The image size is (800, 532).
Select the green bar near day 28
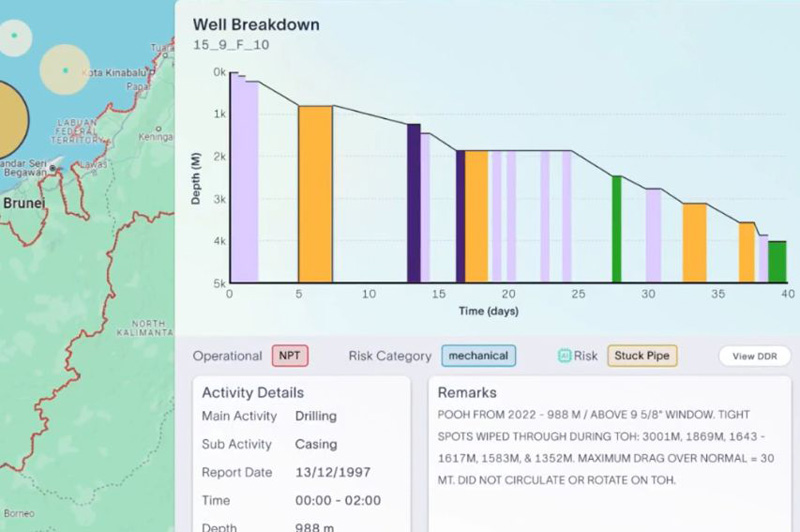[x=617, y=229]
